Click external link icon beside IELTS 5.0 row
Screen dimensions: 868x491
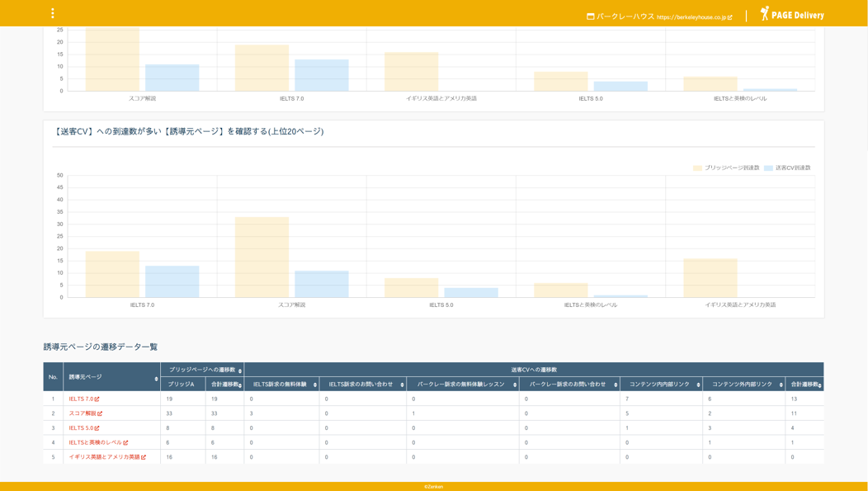click(97, 428)
